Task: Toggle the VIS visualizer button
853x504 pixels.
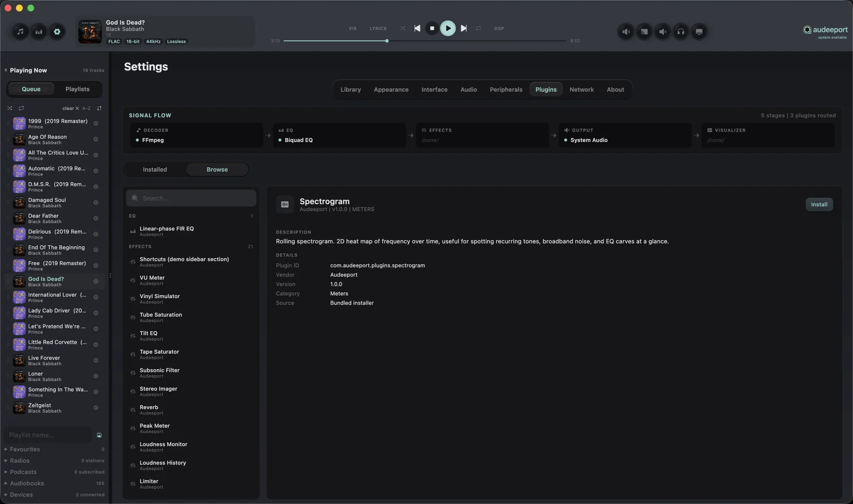Action: point(352,28)
